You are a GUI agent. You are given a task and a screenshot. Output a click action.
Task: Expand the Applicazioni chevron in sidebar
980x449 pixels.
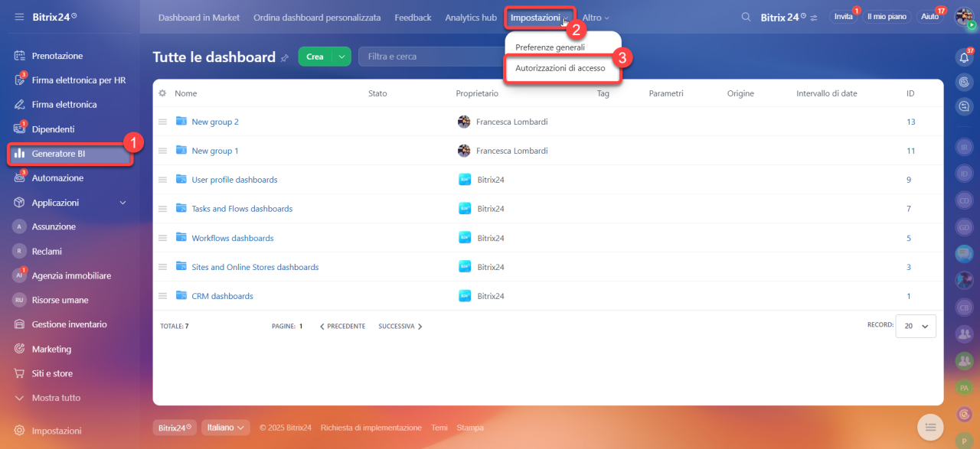pos(123,203)
